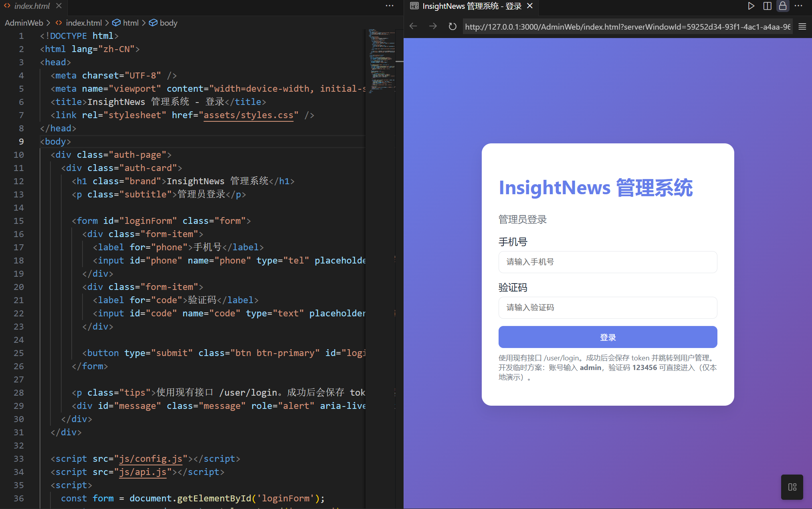Click the 请输入验证码 code input field
Screen dimensions: 812x509
(608, 308)
